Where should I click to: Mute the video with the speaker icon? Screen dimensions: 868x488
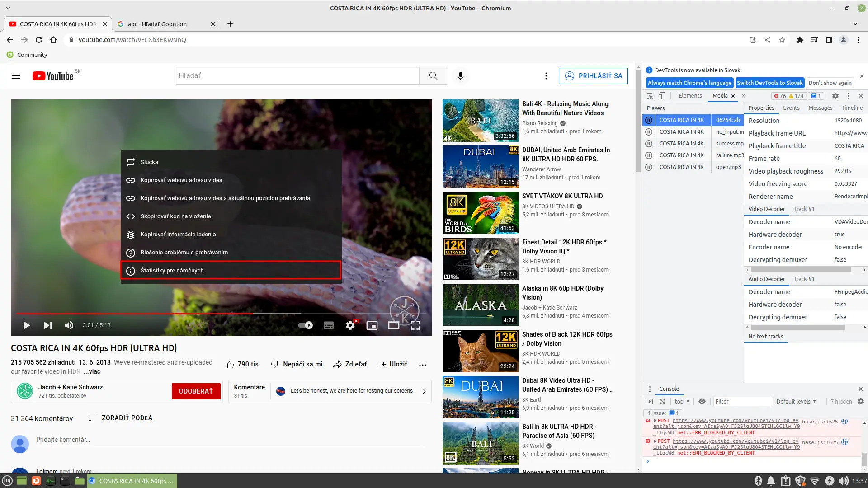point(69,325)
